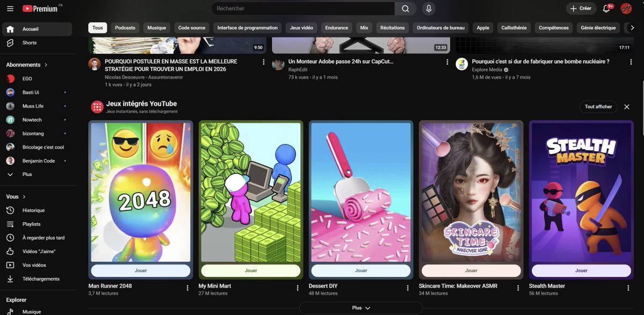644x315 pixels.
Task: Open À regarder plus tard
Action: click(36, 238)
